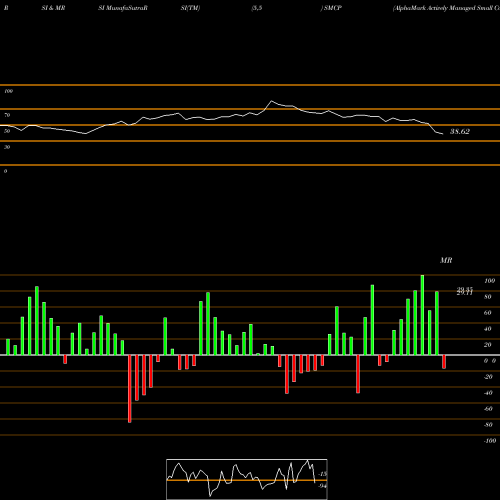500x500 pixels.
Task: Click the 'MR' panel label
Action: 446,260
